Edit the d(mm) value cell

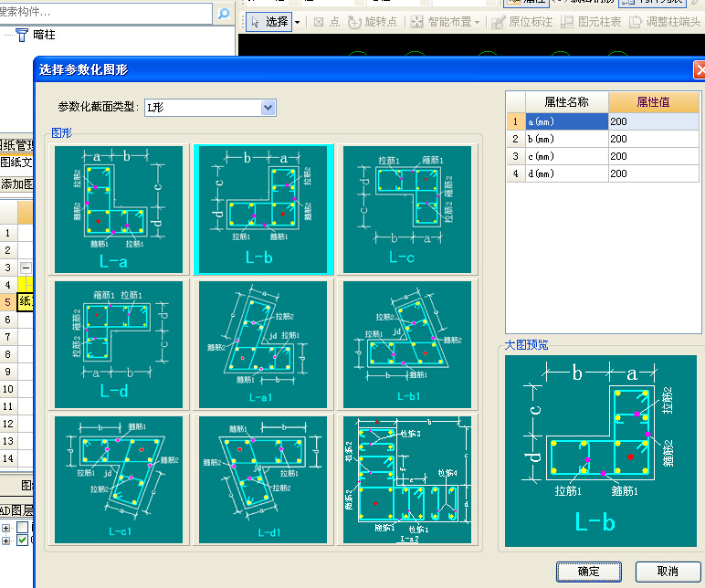tap(654, 173)
